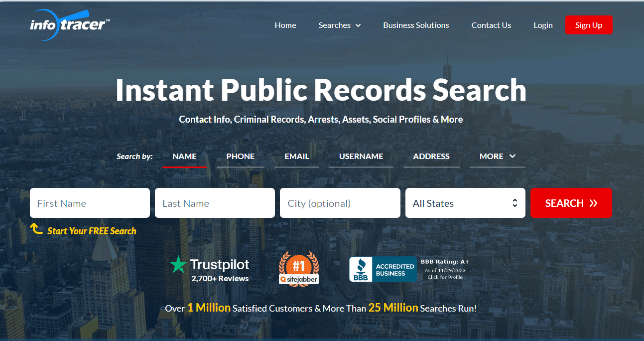Click the Start Your FREE Search text
This screenshot has height=341, width=644.
(x=92, y=231)
